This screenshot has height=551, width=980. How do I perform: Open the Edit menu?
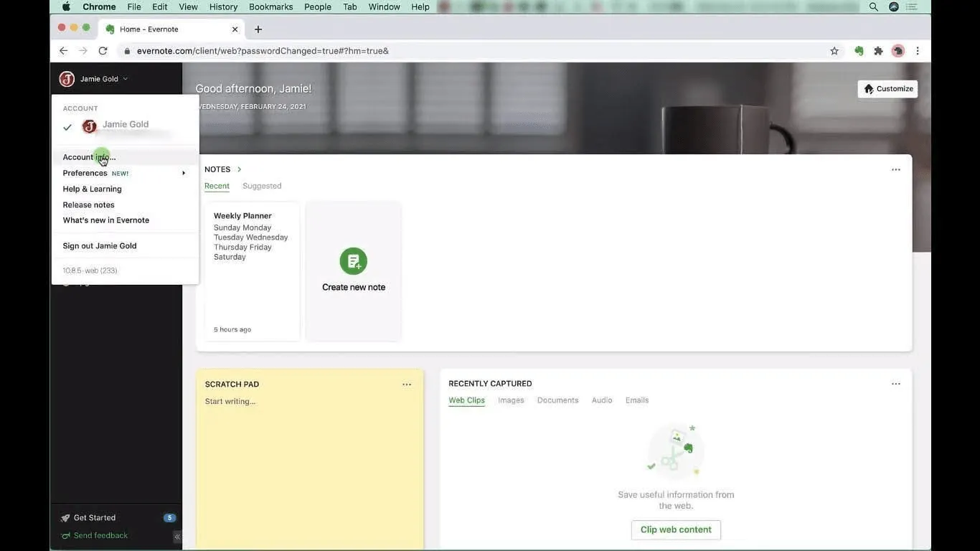coord(160,6)
